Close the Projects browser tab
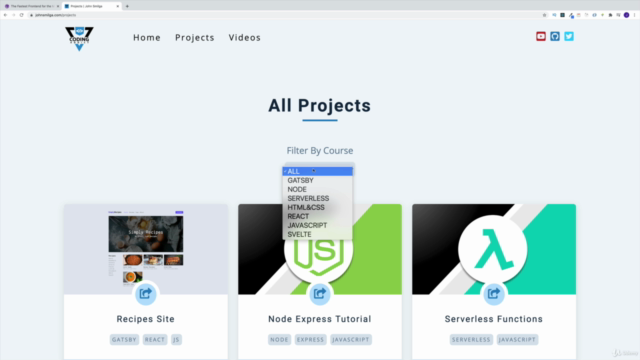Image resolution: width=640 pixels, height=360 pixels. pyautogui.click(x=118, y=6)
